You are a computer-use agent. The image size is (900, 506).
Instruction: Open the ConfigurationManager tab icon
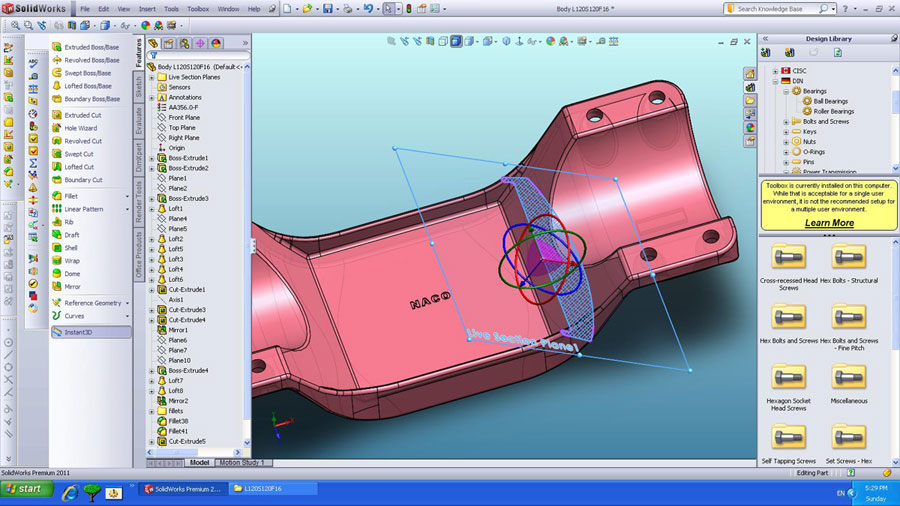point(184,43)
